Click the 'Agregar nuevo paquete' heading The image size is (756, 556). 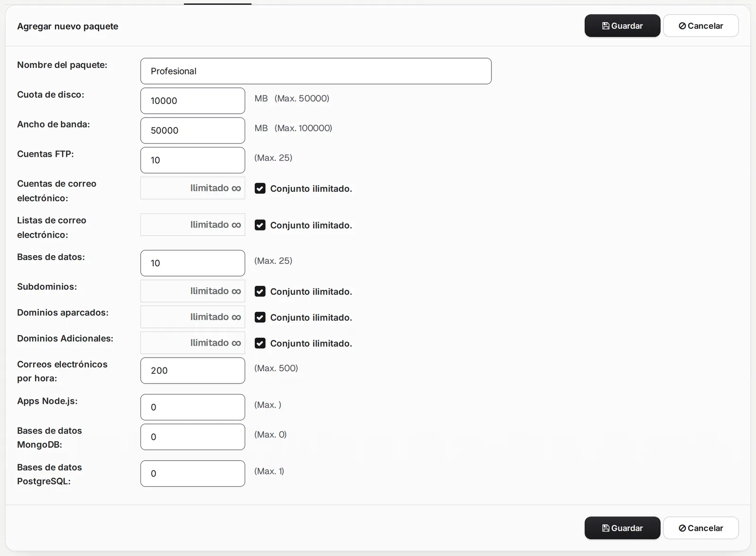(x=68, y=26)
